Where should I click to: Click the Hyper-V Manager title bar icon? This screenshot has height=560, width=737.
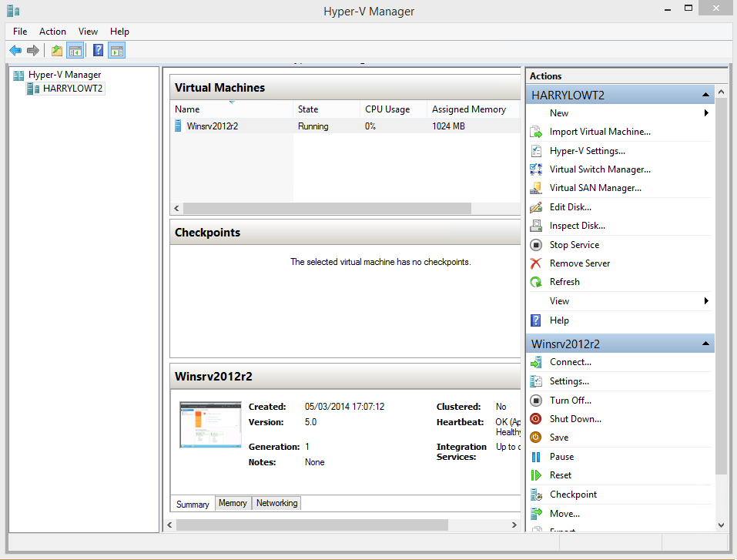point(13,11)
